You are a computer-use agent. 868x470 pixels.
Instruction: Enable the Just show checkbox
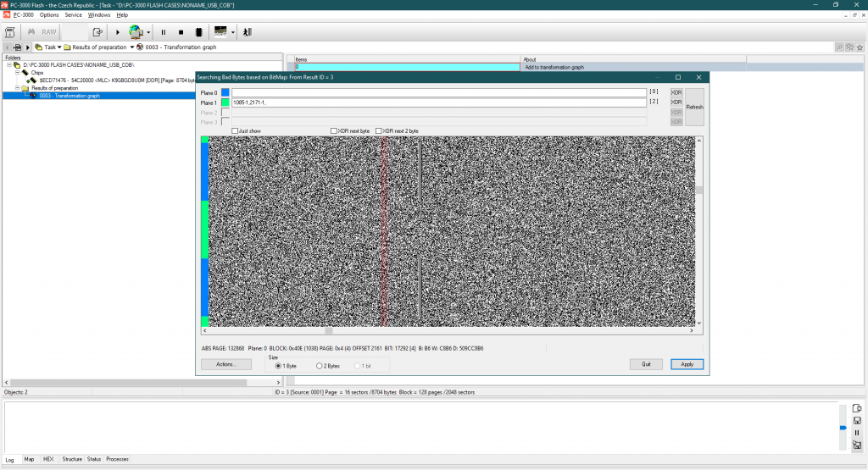235,131
